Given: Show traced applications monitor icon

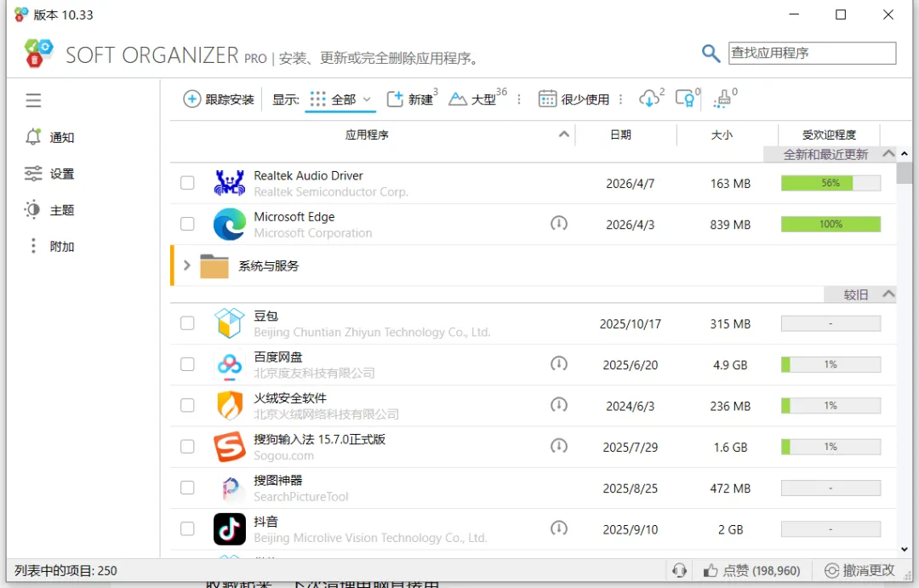Looking at the screenshot, I should click(687, 99).
